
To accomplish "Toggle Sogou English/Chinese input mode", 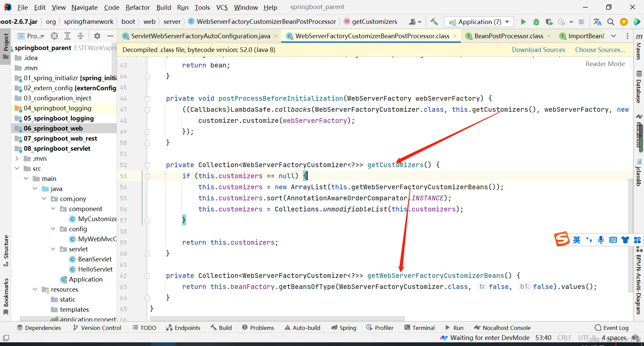I will click(x=577, y=240).
